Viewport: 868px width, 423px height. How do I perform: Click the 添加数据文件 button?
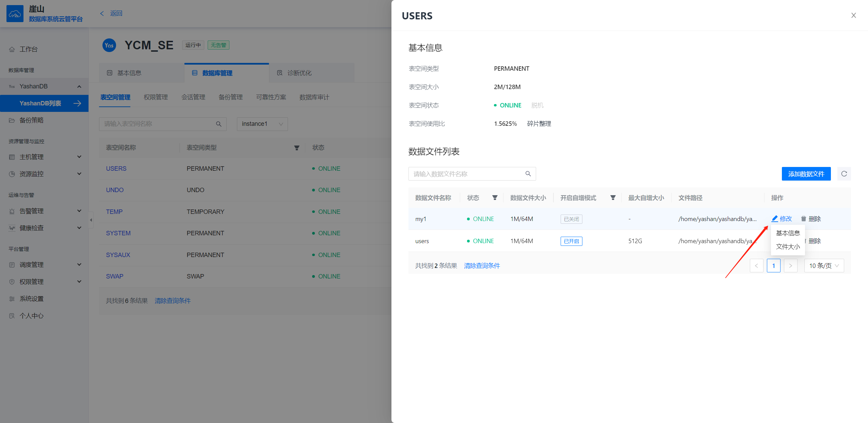806,174
